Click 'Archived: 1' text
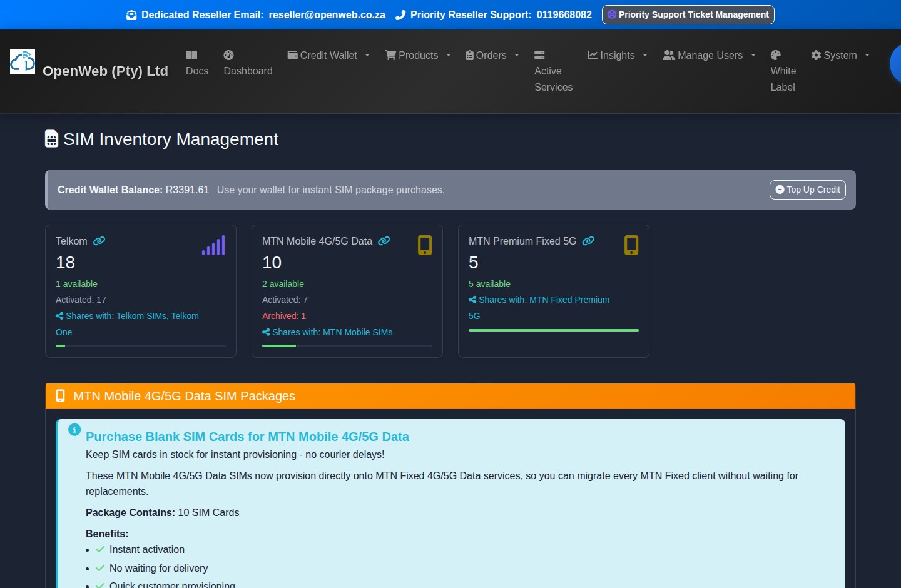 coord(284,316)
